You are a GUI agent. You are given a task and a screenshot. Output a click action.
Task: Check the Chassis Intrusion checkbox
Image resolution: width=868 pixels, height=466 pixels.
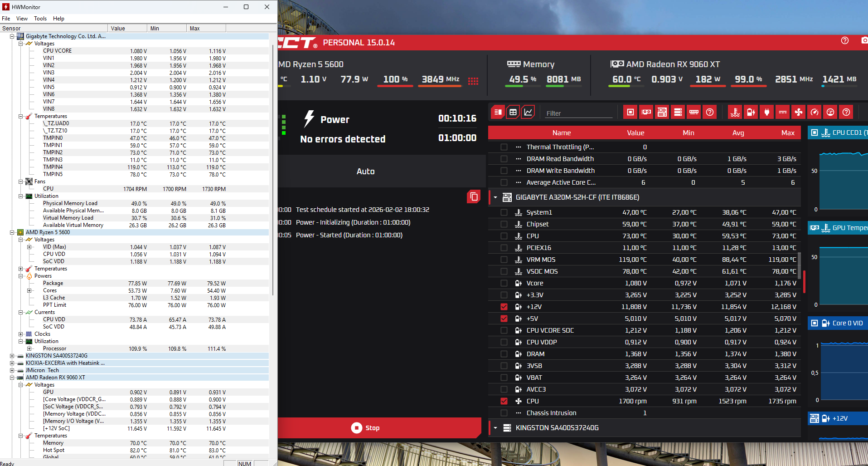504,413
